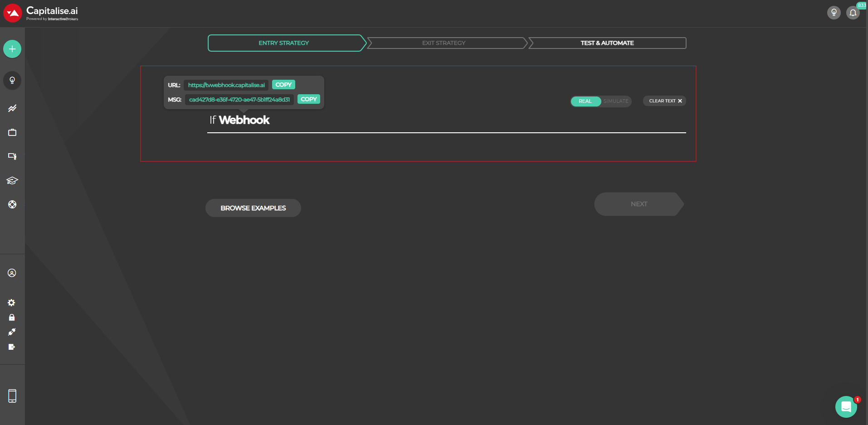Click the green plus create-strategy button
Image resolution: width=868 pixels, height=425 pixels.
(12, 49)
